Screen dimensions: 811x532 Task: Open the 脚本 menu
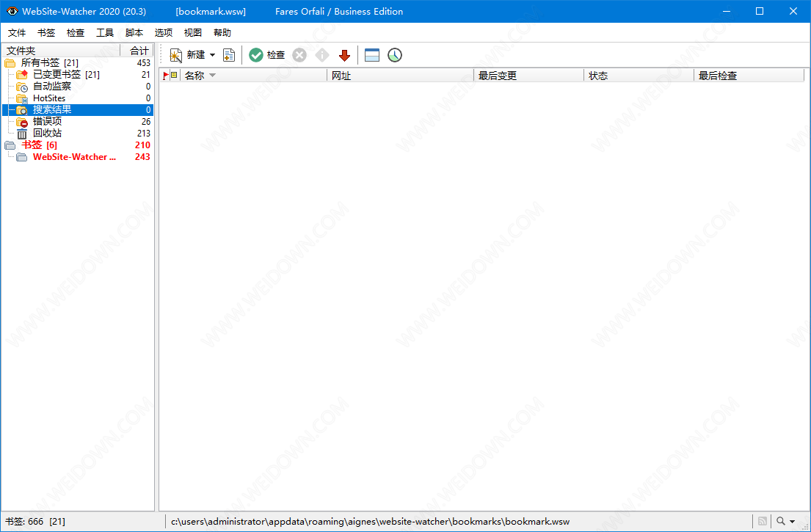point(134,32)
